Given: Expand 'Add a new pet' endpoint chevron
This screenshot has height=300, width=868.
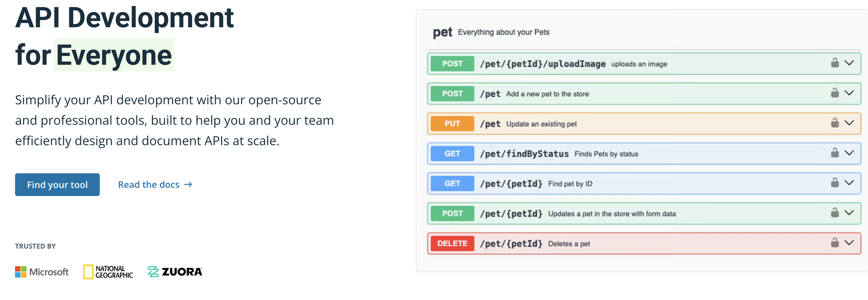Looking at the screenshot, I should [849, 93].
